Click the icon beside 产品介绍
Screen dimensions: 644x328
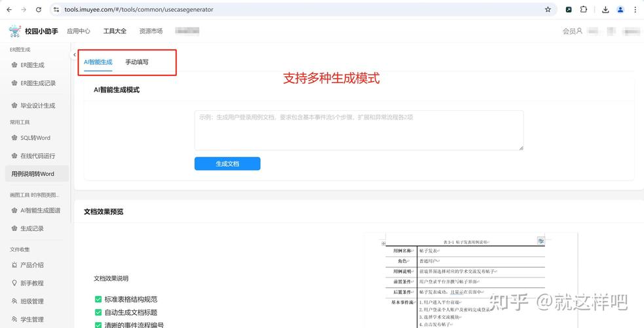pos(14,265)
